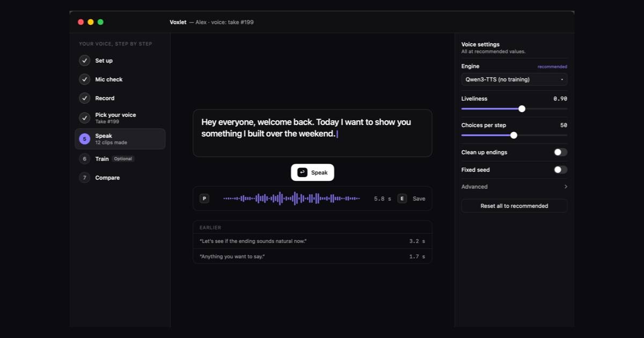Click the step 6 Train number badge

click(84, 159)
